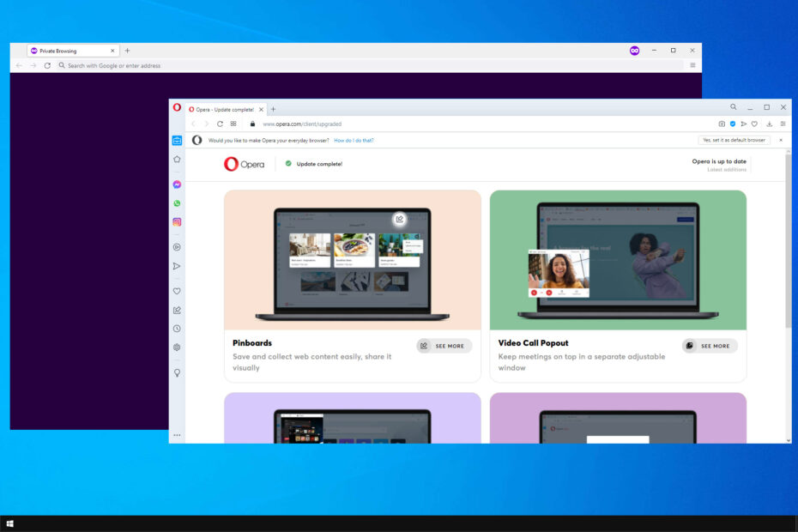Click the 'Pinboards' card heading
Viewport: 798px width, 532px height.
click(x=252, y=343)
